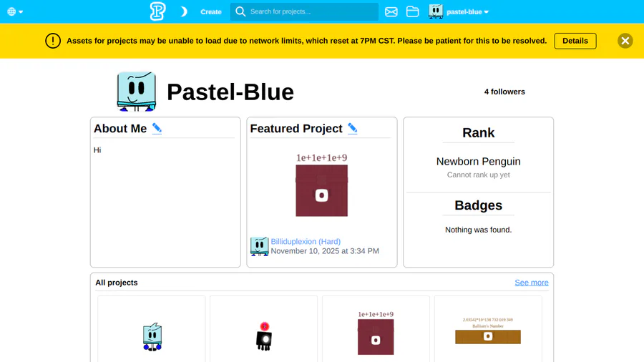Screen dimensions: 644x362
Task: Open the featured project chest thumbnail
Action: [322, 190]
